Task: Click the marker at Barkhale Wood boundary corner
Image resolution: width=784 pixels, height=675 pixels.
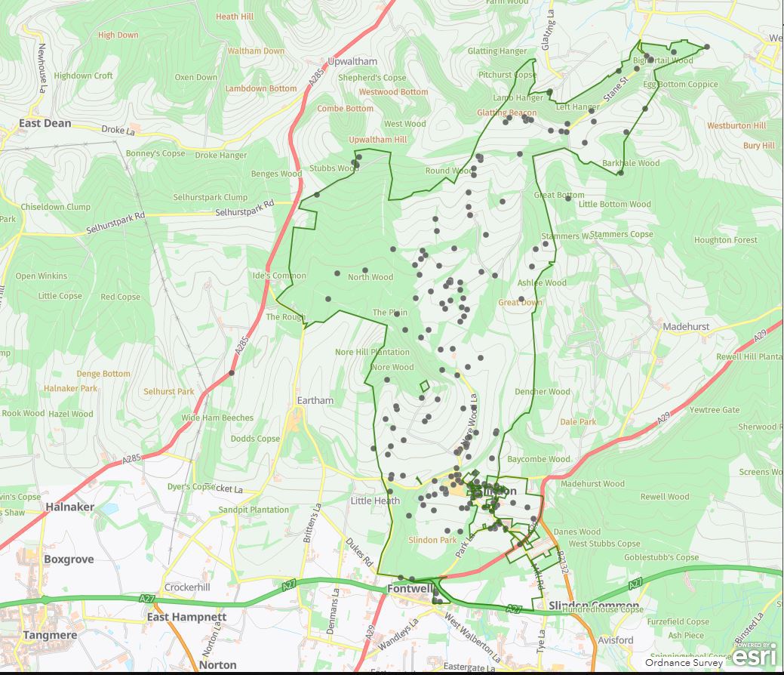Action: coord(620,173)
